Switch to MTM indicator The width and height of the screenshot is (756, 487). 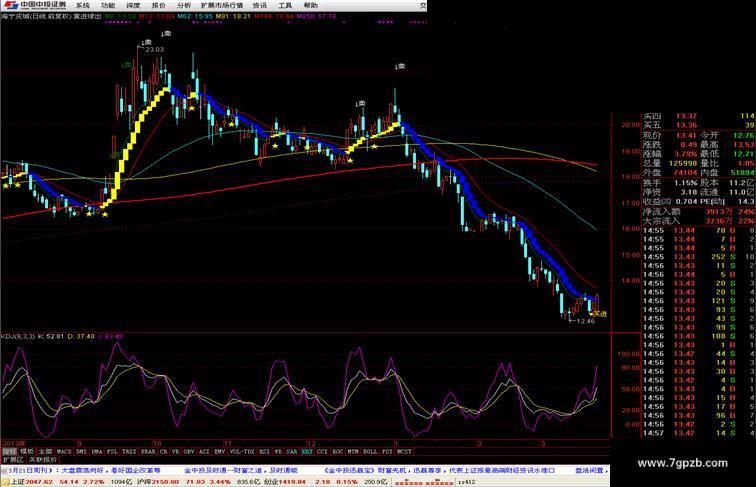[353, 452]
